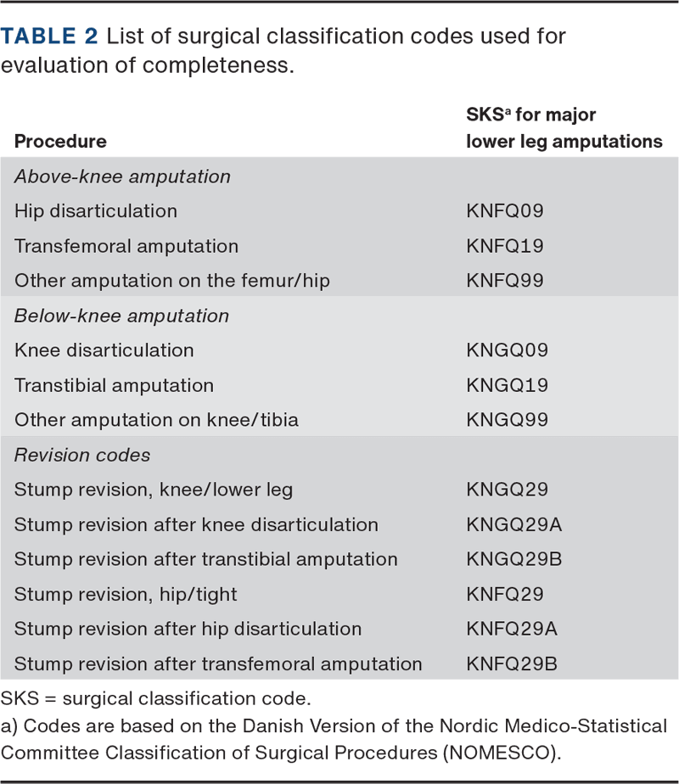Select the Transfemoral amputation row label

coord(126,246)
